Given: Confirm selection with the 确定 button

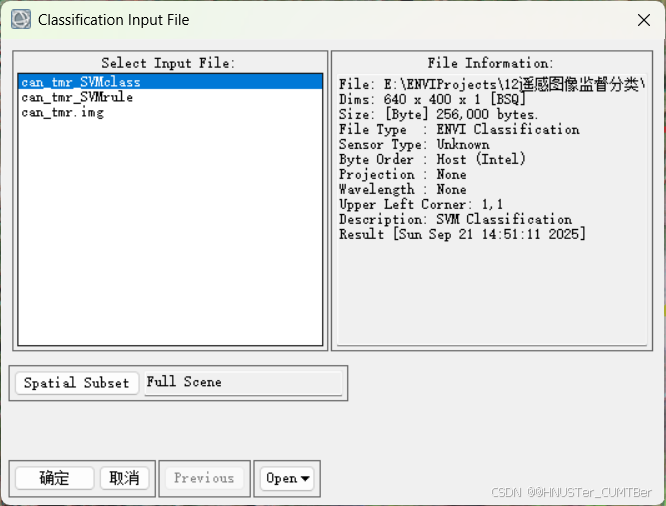Looking at the screenshot, I should click(54, 478).
